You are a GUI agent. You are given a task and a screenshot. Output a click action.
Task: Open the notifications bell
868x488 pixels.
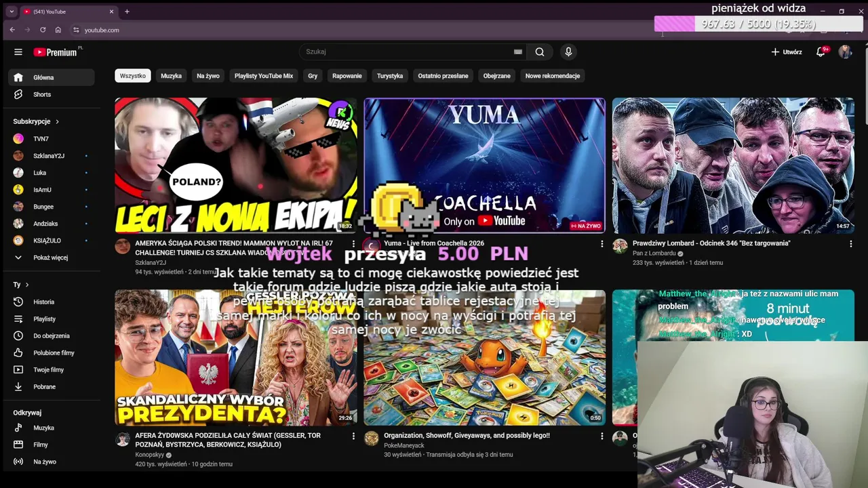point(821,52)
